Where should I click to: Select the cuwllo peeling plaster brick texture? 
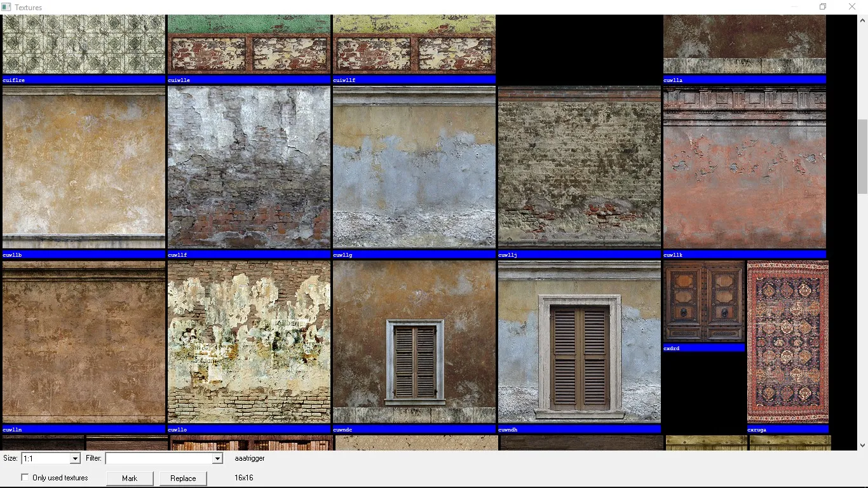pyautogui.click(x=249, y=342)
